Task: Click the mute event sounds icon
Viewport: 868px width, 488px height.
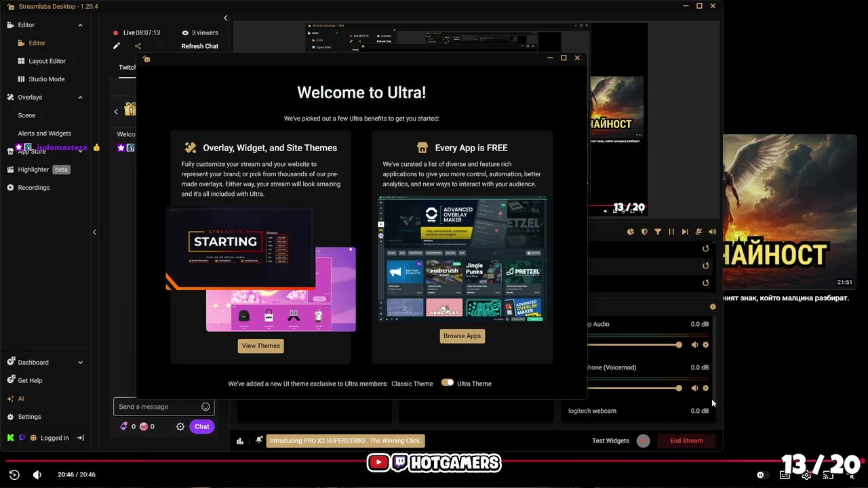Action: tap(698, 232)
